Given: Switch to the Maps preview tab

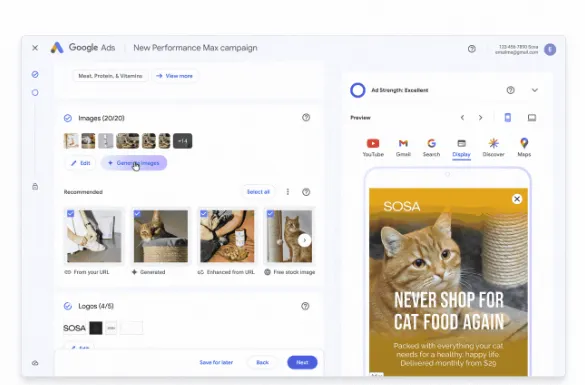Looking at the screenshot, I should coord(524,148).
